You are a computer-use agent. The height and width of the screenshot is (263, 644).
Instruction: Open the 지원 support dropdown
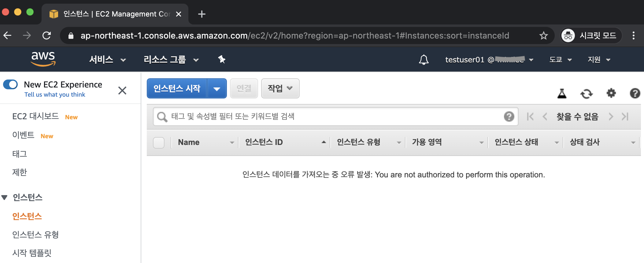[599, 60]
